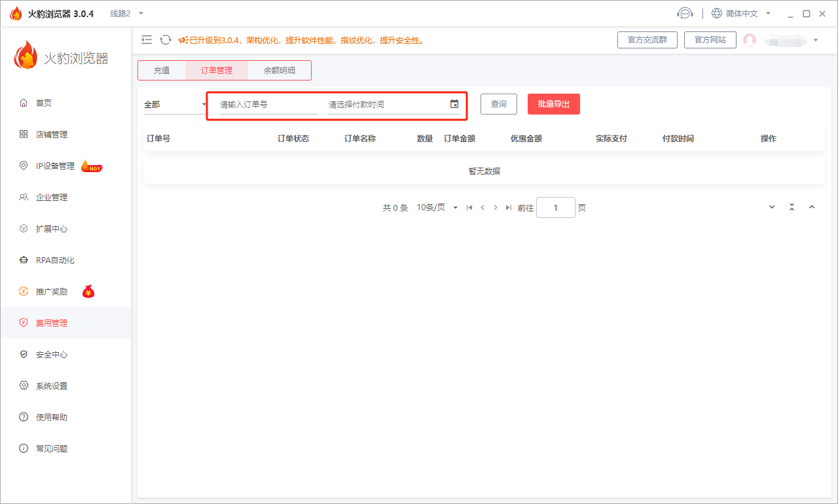The image size is (838, 504).
Task: Expand the 10条/页 page size dropdown
Action: coord(437,207)
